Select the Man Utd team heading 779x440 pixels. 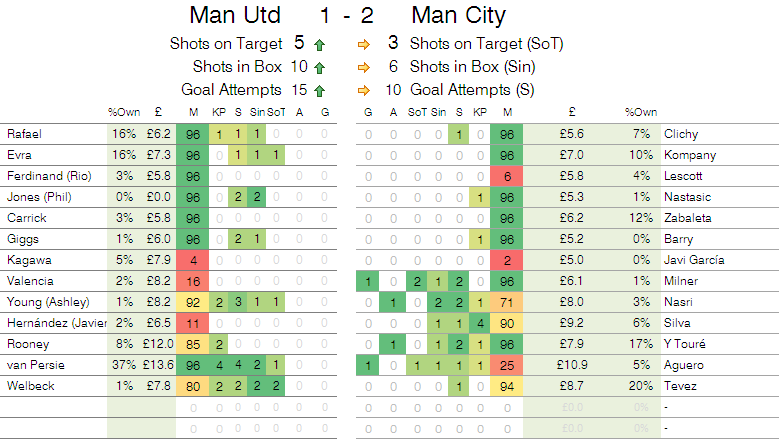(234, 16)
